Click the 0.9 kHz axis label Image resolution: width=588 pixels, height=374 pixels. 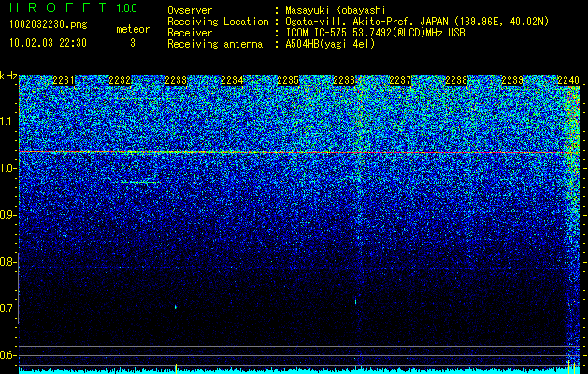(x=8, y=215)
